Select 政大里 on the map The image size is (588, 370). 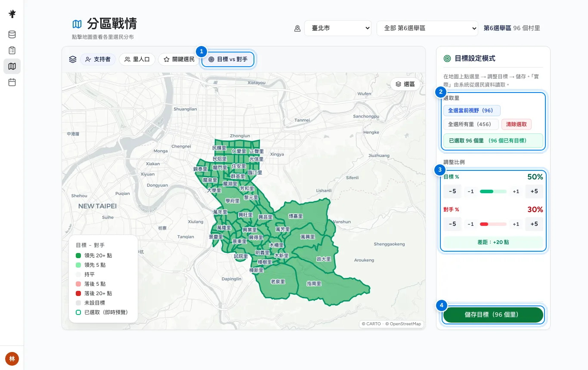(x=324, y=259)
